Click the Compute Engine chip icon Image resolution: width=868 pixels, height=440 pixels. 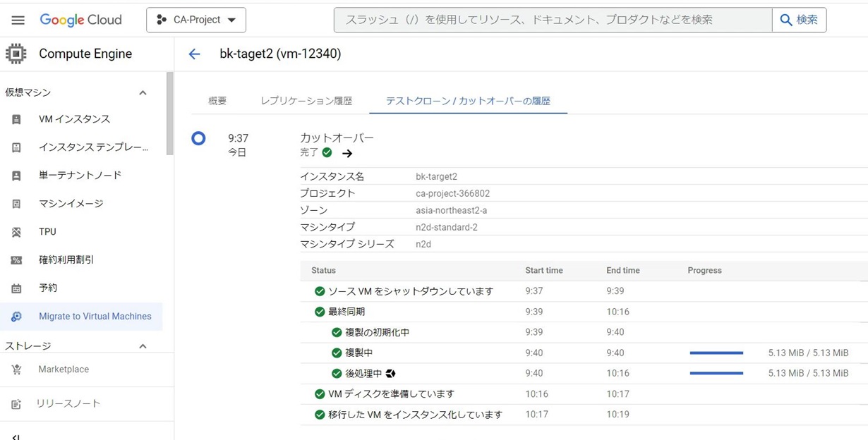16,54
